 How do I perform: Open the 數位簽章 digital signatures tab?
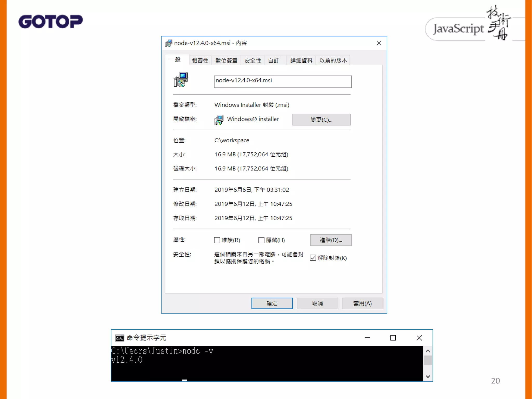(x=226, y=61)
